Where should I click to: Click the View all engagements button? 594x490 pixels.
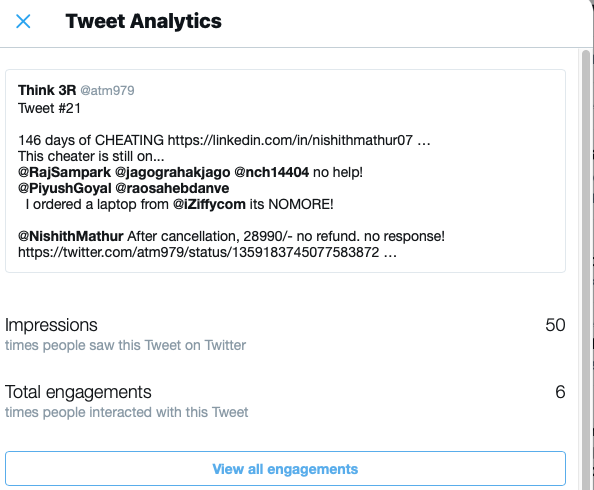285,468
